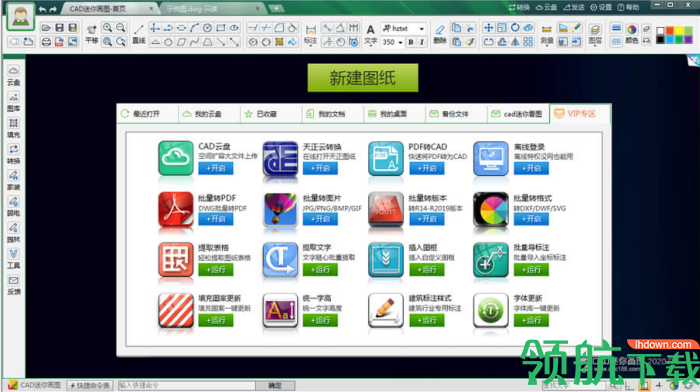This screenshot has height=392, width=700.
Task: Select the 直线 line tool
Action: pyautogui.click(x=139, y=34)
